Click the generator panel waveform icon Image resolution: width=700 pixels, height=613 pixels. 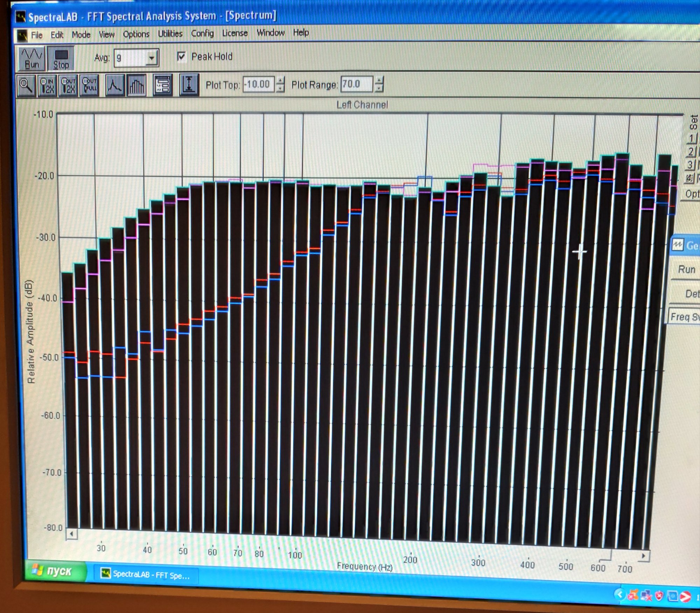(677, 245)
